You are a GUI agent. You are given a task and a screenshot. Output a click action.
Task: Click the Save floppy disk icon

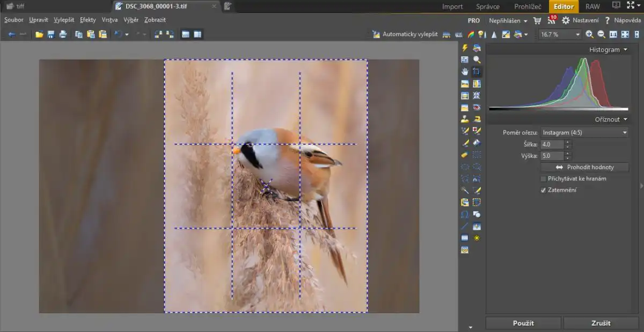click(x=51, y=34)
